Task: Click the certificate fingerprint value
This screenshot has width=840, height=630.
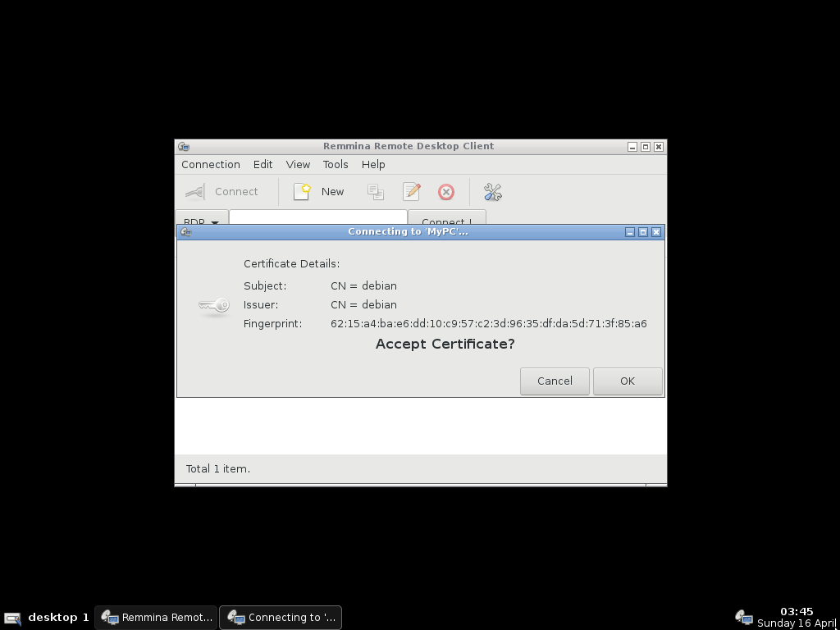Action: click(x=489, y=323)
